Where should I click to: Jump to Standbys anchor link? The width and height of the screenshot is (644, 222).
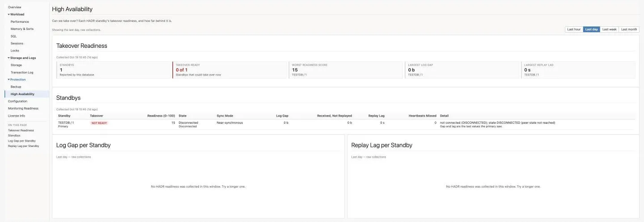pyautogui.click(x=14, y=135)
